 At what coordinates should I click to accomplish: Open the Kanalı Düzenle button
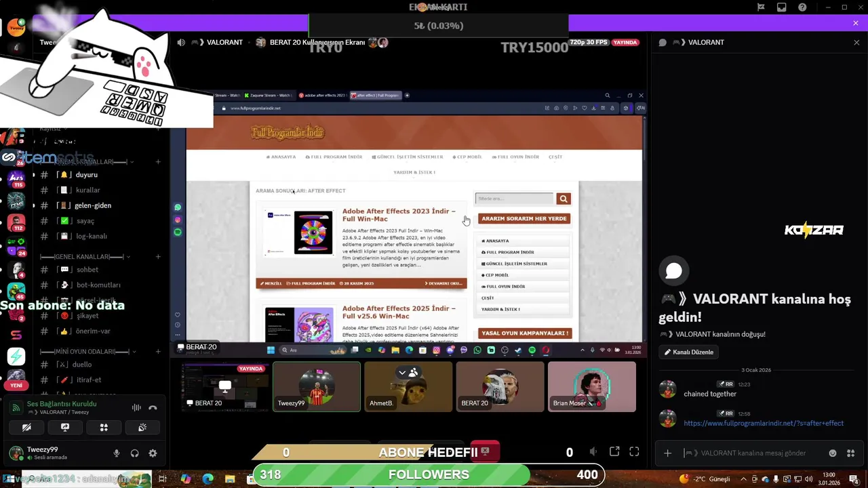[689, 352]
